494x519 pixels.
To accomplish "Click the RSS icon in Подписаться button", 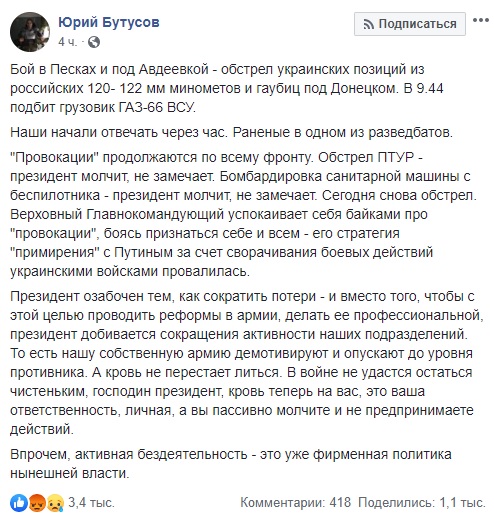I will 368,24.
